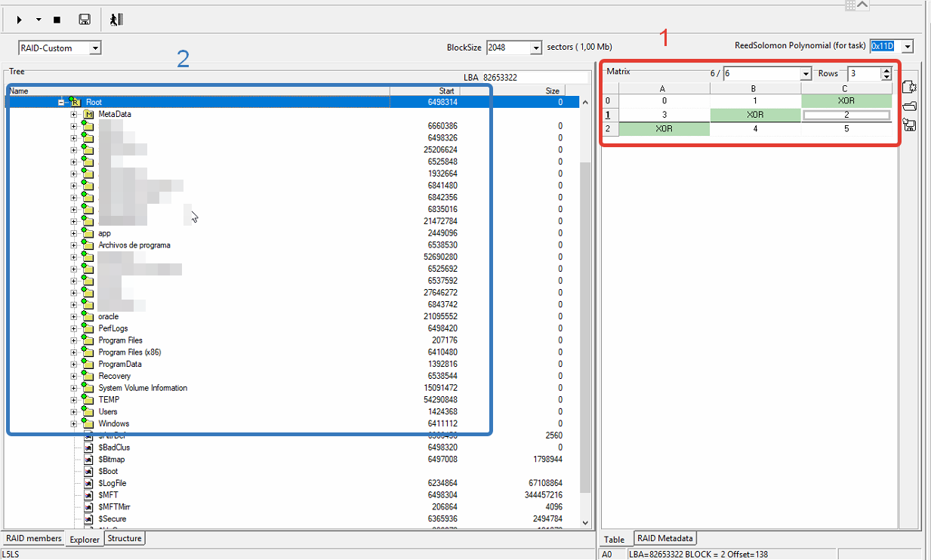931x560 pixels.
Task: Click the $Bitmap file icon
Action: [88, 460]
